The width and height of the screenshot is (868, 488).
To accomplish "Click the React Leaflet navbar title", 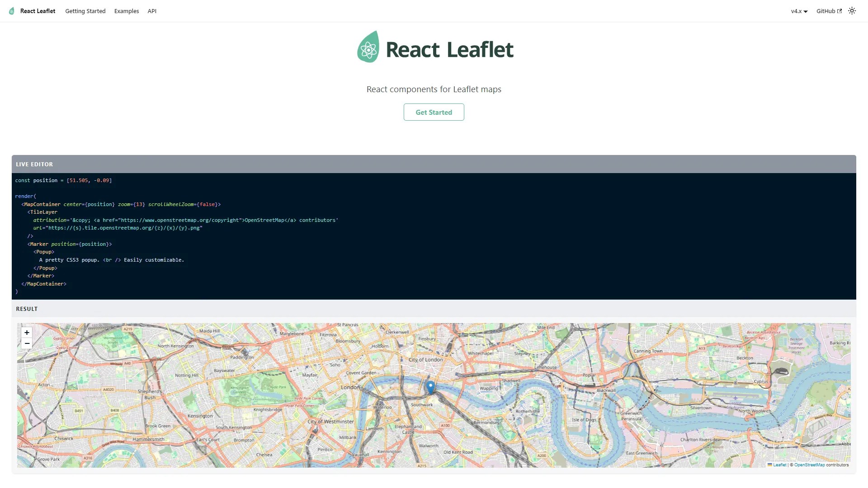I will 38,11.
